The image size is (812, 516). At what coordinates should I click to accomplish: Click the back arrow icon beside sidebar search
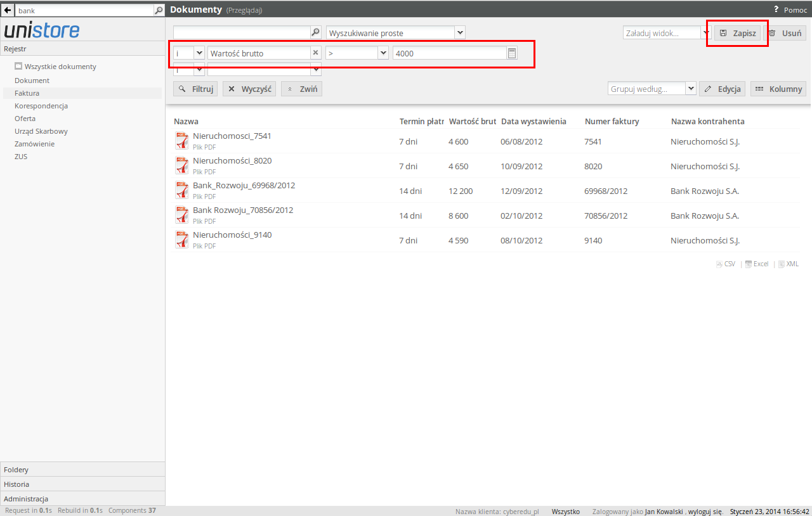click(8, 10)
